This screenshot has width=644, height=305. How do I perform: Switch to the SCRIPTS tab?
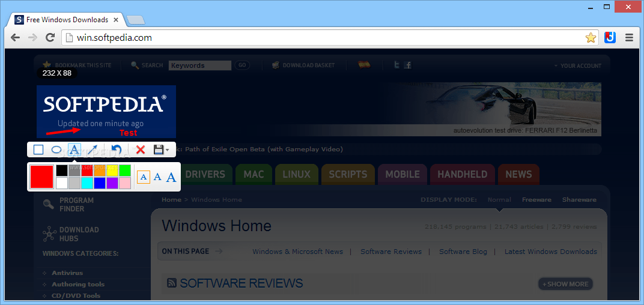(348, 175)
